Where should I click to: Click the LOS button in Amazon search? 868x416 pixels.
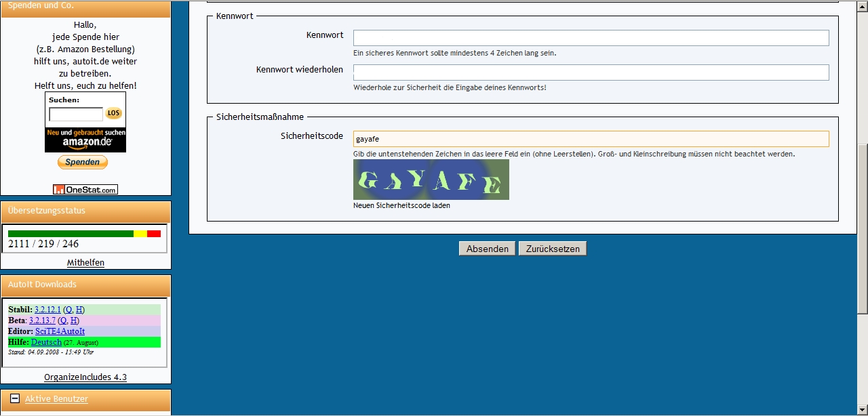pyautogui.click(x=113, y=114)
